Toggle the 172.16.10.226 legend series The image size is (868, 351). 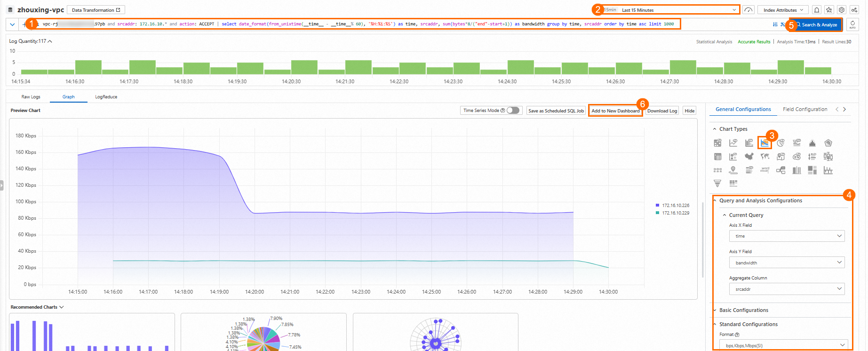coord(673,206)
